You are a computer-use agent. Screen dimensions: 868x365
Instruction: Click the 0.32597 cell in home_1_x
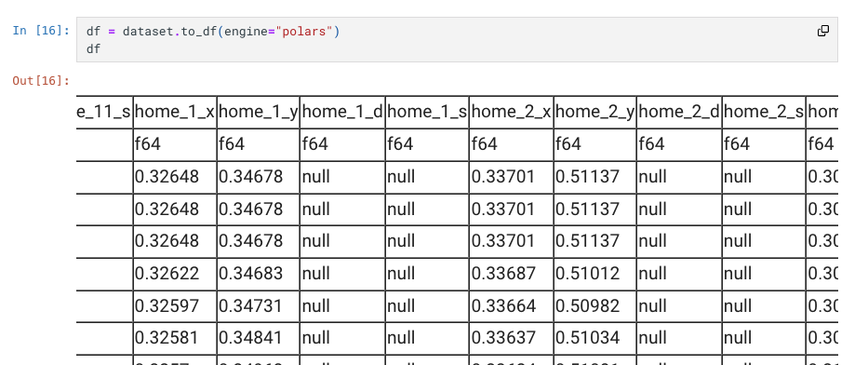[x=167, y=305]
